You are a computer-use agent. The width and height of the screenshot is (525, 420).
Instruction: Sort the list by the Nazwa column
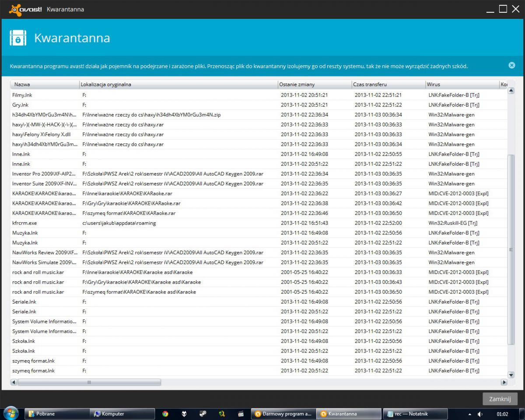[45, 84]
